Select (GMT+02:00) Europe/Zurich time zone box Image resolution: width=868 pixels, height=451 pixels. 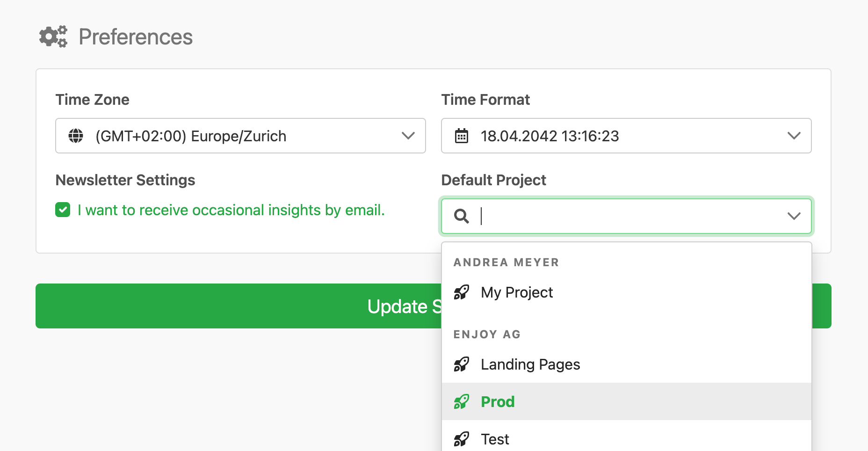click(x=240, y=136)
